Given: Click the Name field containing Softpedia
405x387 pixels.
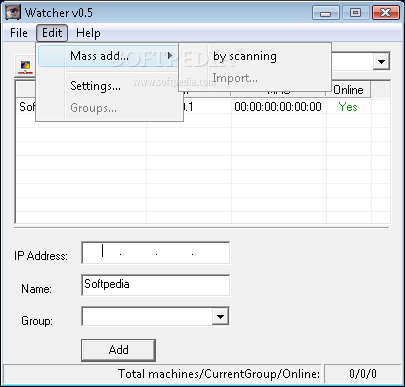Looking at the screenshot, I should [155, 285].
